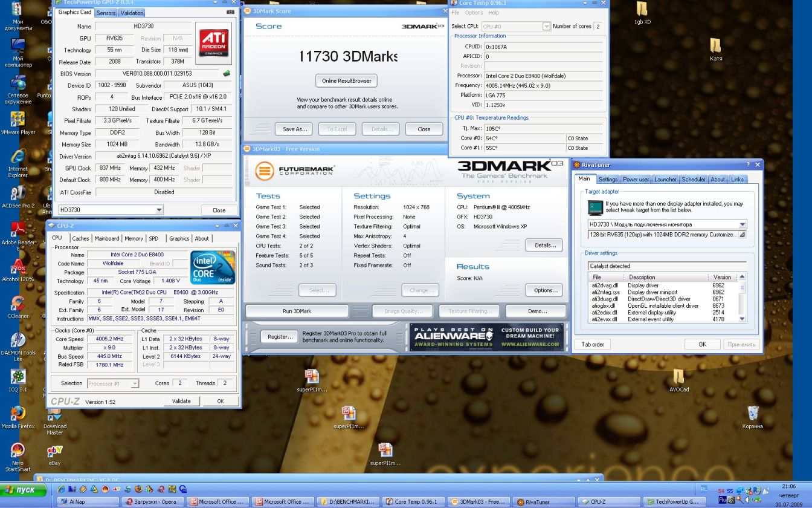Open ACDSee Pro 2 desktop icon
Image resolution: width=812 pixels, height=508 pixels.
pos(18,197)
